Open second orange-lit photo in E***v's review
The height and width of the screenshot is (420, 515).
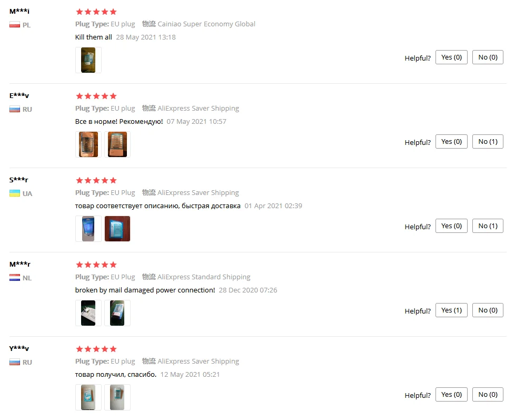click(x=117, y=144)
